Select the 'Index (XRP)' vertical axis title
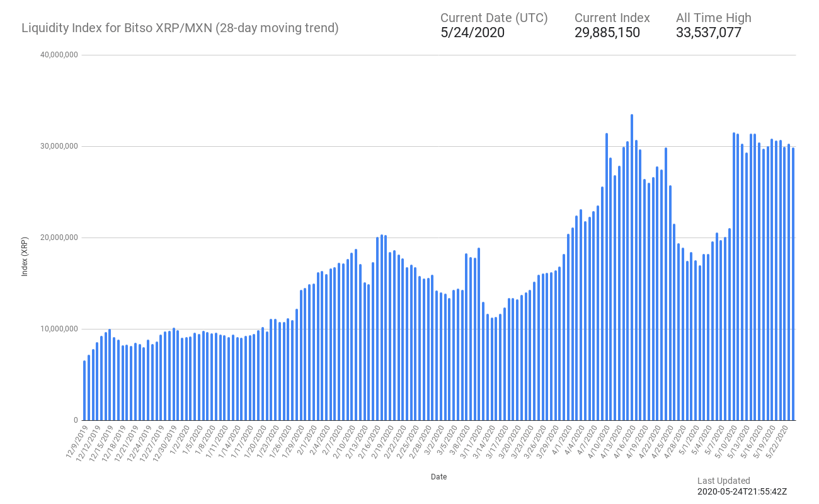 click(25, 256)
